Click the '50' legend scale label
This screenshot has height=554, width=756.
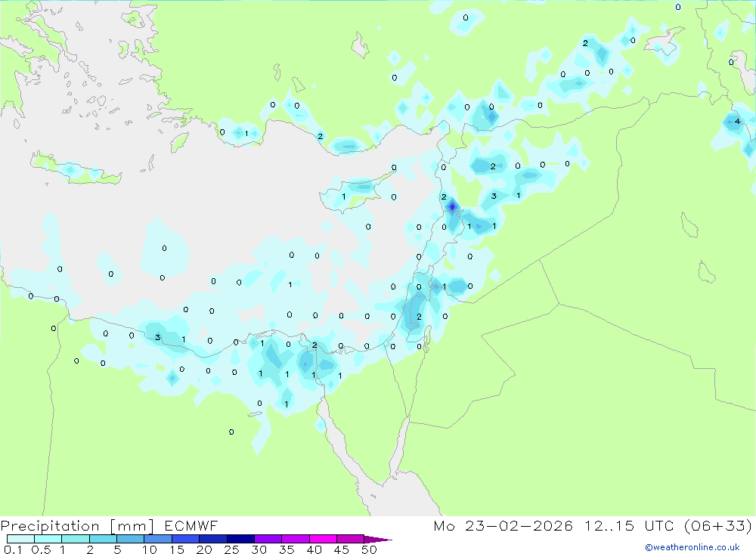pyautogui.click(x=369, y=549)
